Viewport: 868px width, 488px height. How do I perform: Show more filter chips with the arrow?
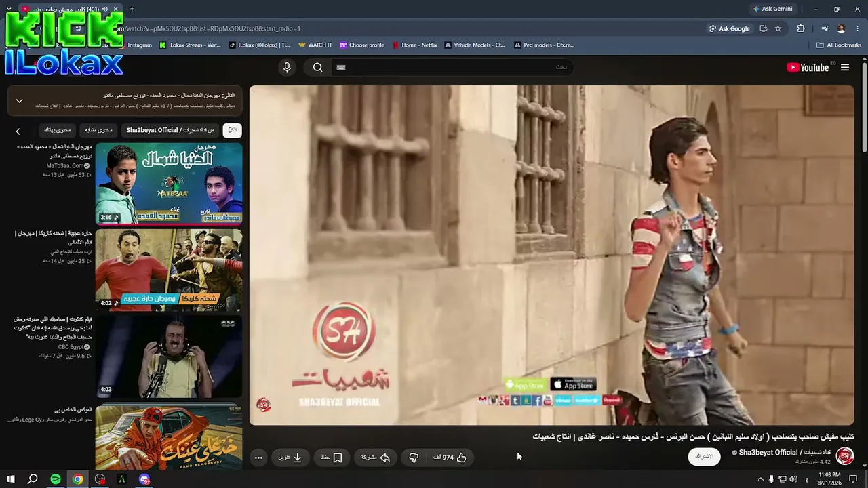18,131
